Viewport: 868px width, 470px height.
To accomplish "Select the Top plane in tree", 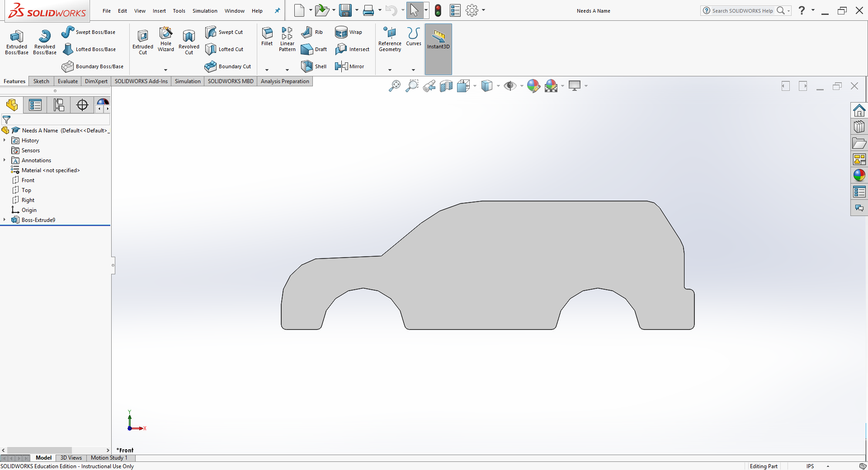I will pyautogui.click(x=22, y=190).
